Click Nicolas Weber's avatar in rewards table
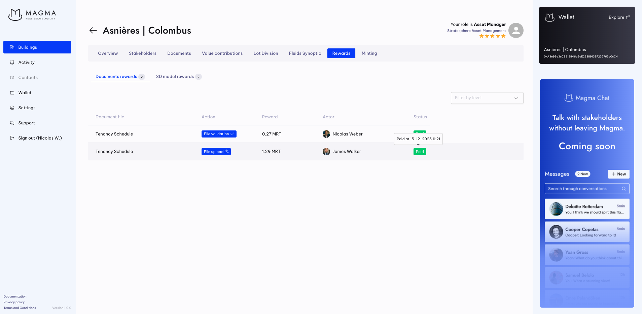 pyautogui.click(x=326, y=134)
